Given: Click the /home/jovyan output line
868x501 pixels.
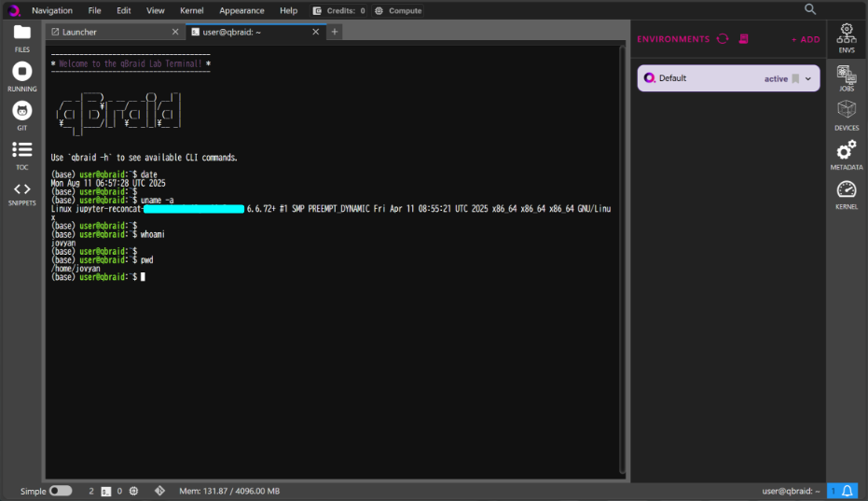Looking at the screenshot, I should tap(76, 269).
